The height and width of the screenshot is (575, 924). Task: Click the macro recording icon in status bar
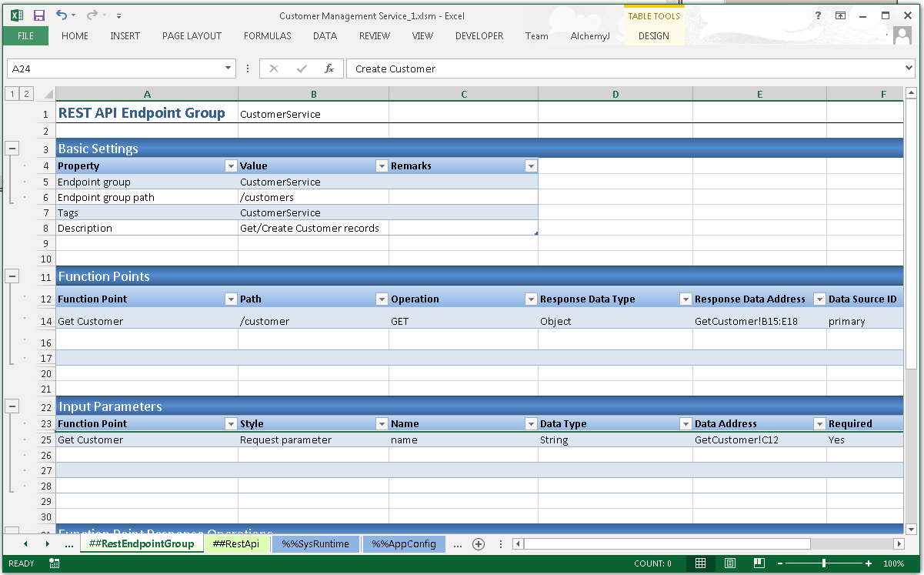coord(55,563)
